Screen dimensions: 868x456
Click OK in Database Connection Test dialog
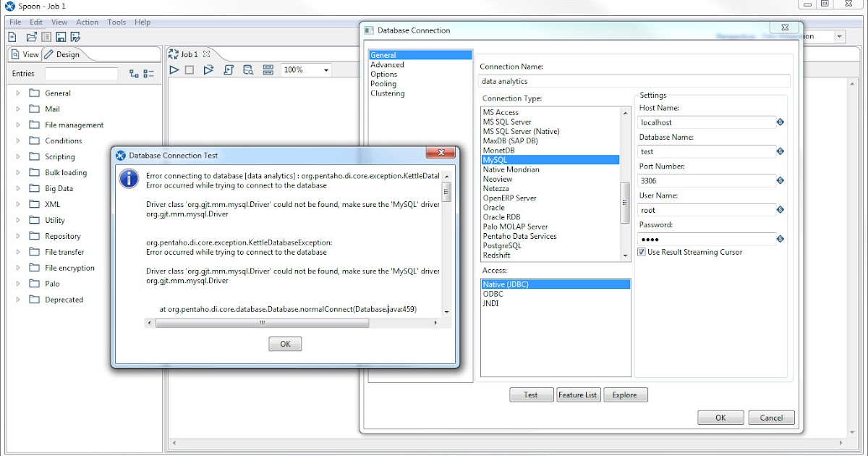pos(285,344)
